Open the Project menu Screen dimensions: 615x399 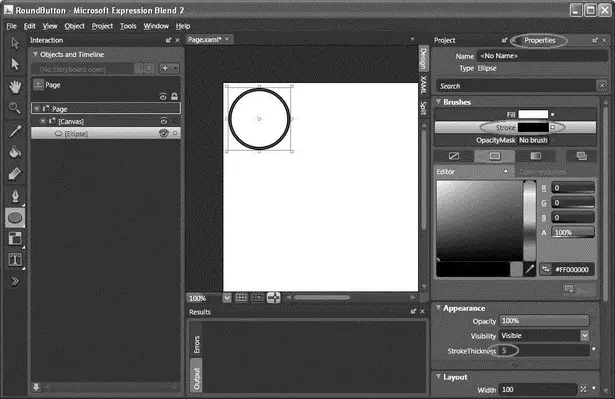pos(102,26)
